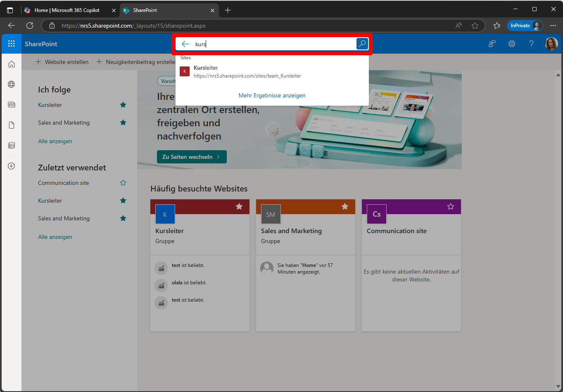Open browser Settings and more menu
The height and width of the screenshot is (392, 563).
coord(553,26)
